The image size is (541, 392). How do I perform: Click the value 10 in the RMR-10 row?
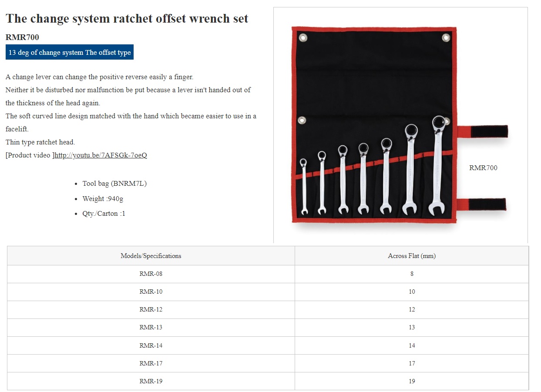[x=412, y=292]
